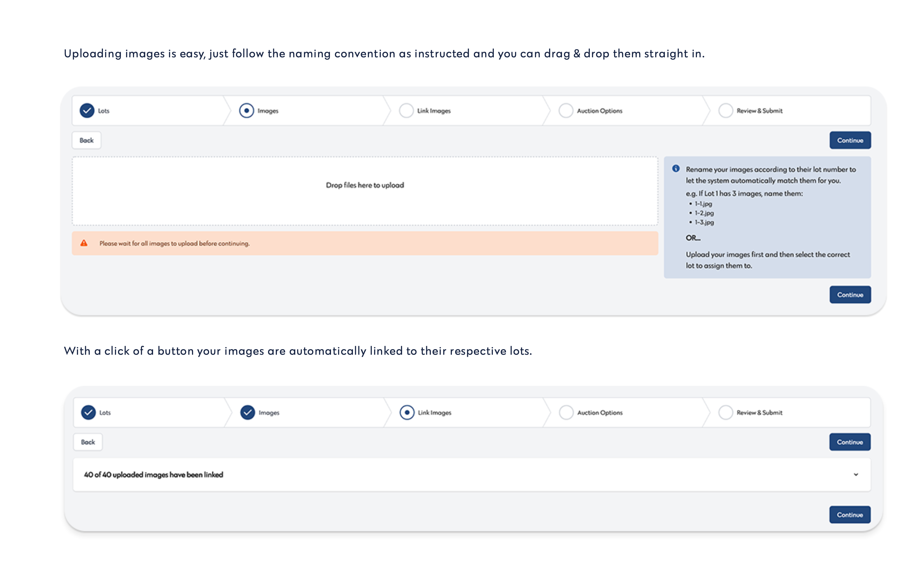The height and width of the screenshot is (583, 924).
Task: Open the Images step label in the lower stepper
Action: [269, 413]
